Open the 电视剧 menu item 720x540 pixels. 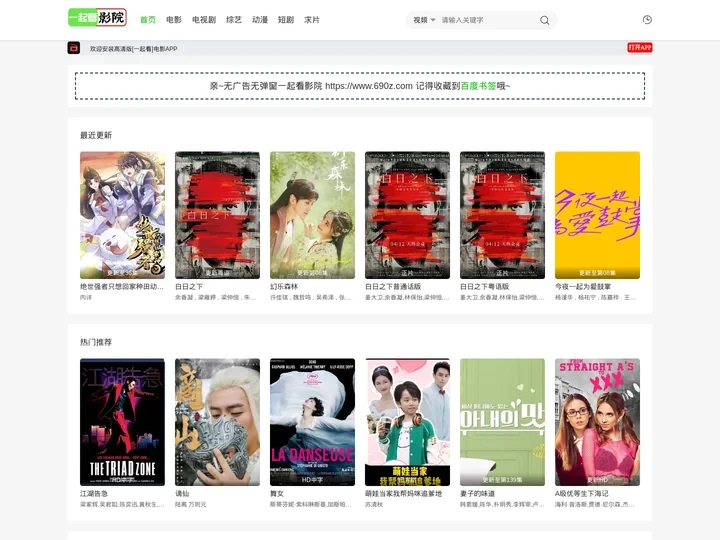coord(204,20)
